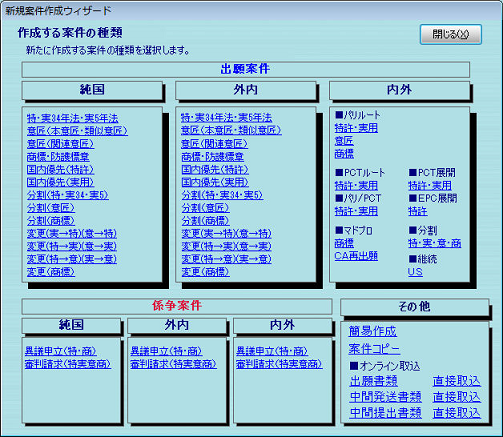This screenshot has height=437, width=503.
Task: Open 特・実34年法・実5年法 link under 純国
Action: [72, 118]
